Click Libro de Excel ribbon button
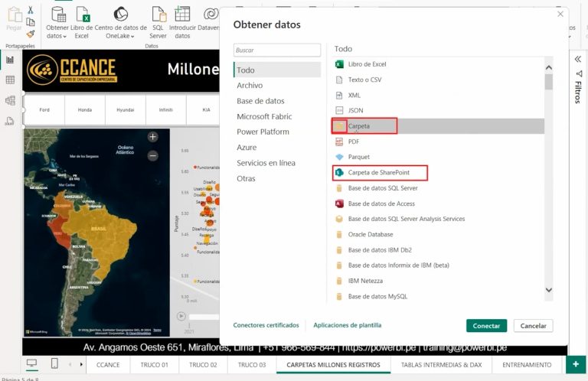Viewport: 588px width, 381px height. coord(82,22)
